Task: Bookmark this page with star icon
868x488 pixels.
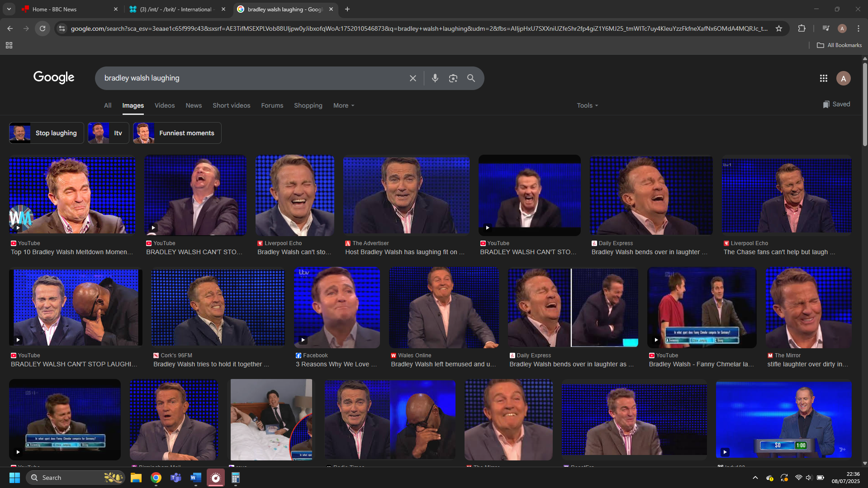Action: 778,28
